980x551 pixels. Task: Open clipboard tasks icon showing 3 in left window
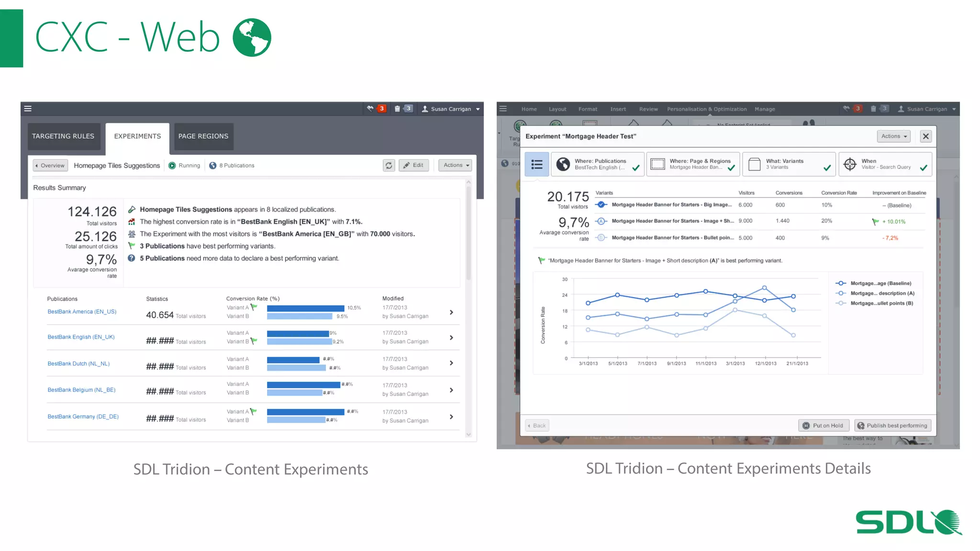click(x=403, y=109)
